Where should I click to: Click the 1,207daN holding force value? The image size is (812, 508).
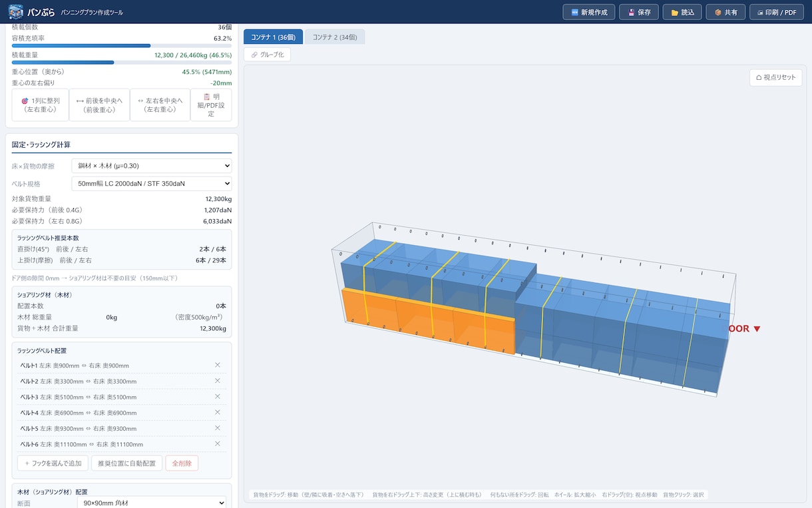(x=218, y=210)
